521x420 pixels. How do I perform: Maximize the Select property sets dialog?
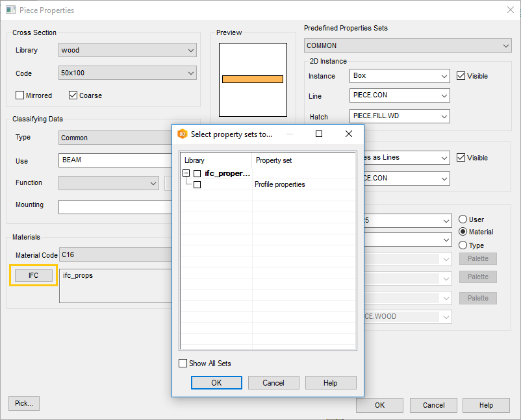coord(319,134)
